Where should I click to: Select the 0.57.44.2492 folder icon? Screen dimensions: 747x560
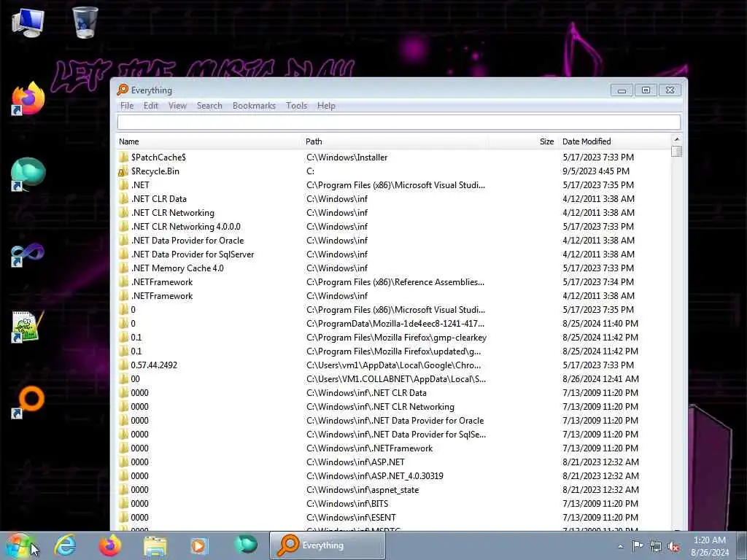(123, 365)
